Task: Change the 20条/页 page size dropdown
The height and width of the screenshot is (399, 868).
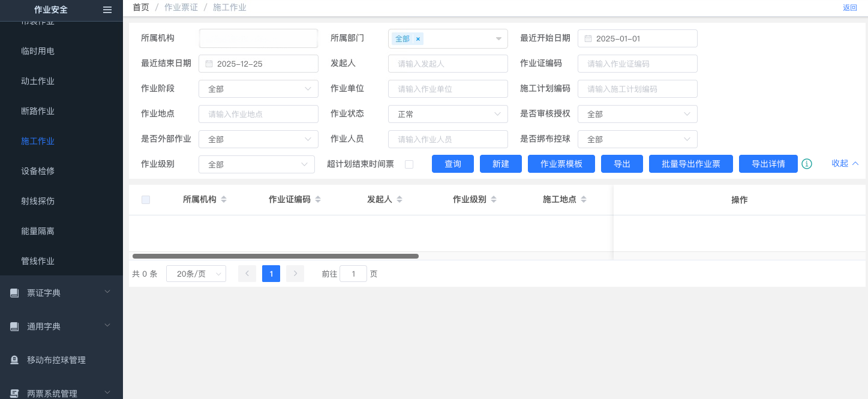Action: point(196,274)
